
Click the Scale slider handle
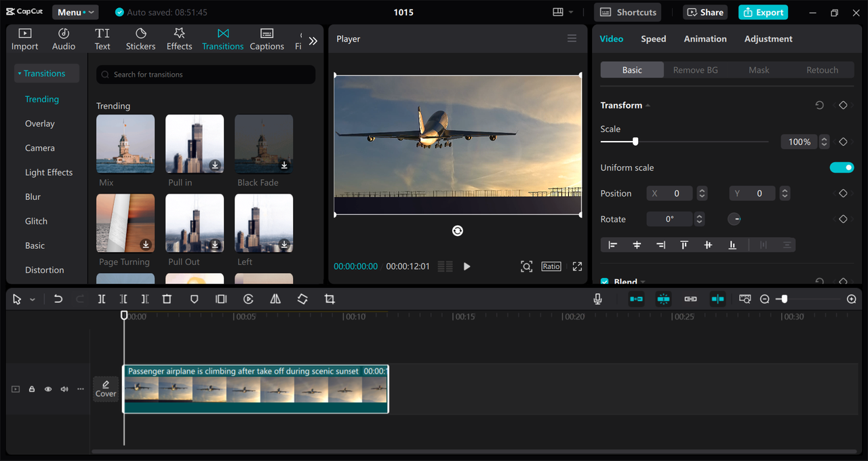(x=635, y=142)
